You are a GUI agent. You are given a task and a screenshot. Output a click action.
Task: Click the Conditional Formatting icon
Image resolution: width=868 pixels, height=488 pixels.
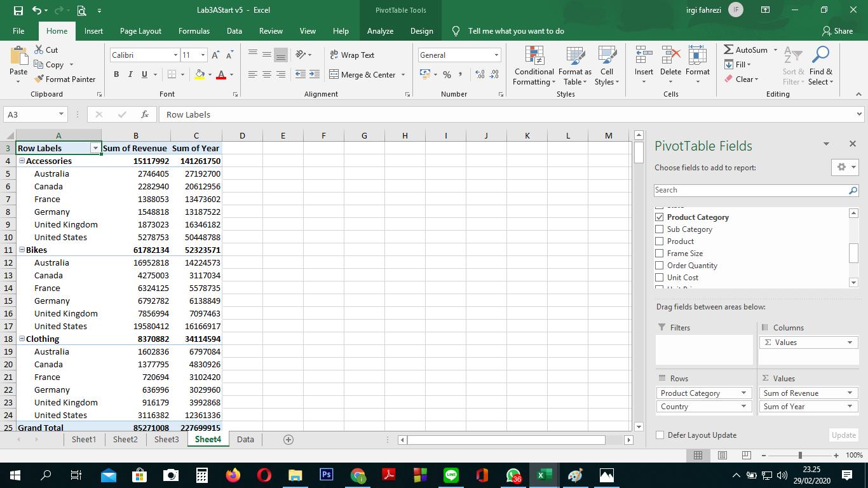(x=534, y=56)
